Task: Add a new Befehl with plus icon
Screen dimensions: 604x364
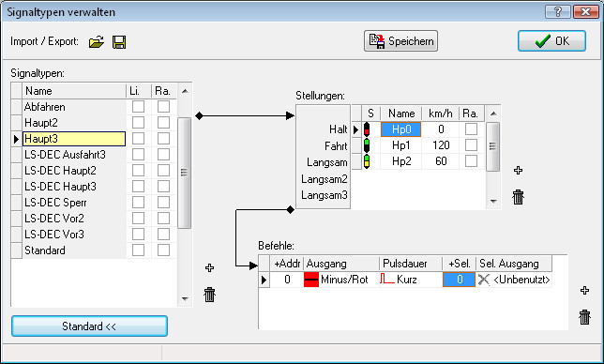Action: pyautogui.click(x=584, y=291)
